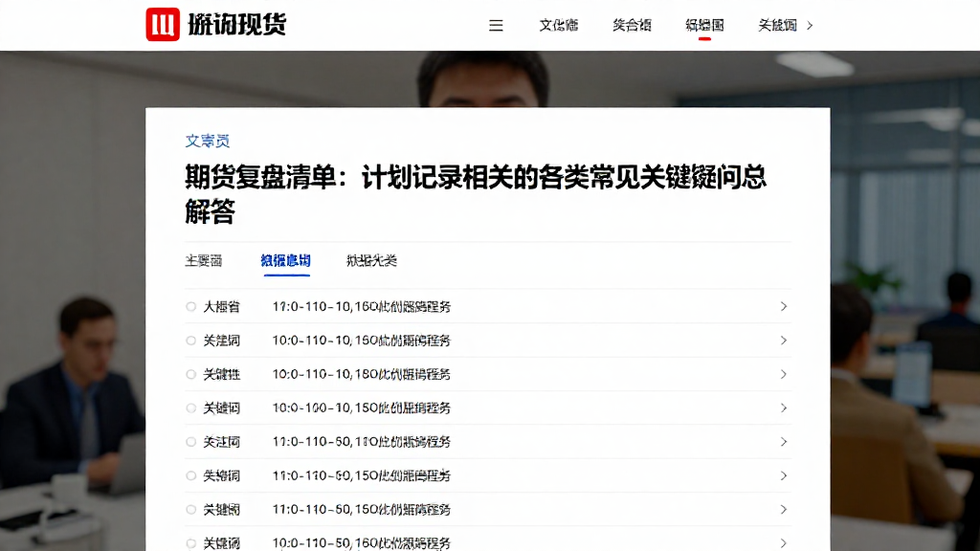
Task: Click the headline 期货复盘清单 article title
Action: (x=476, y=194)
